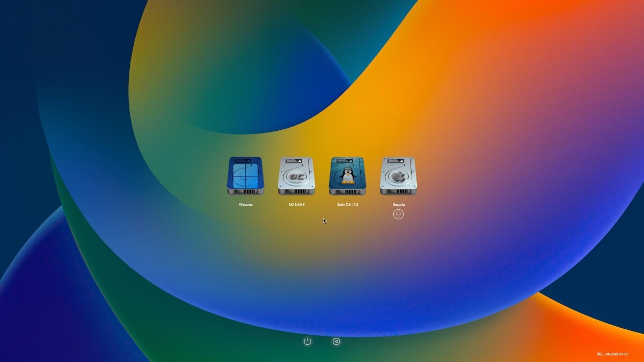The width and height of the screenshot is (644, 362).
Task: Select the Windows boot drive icon
Action: 245,176
